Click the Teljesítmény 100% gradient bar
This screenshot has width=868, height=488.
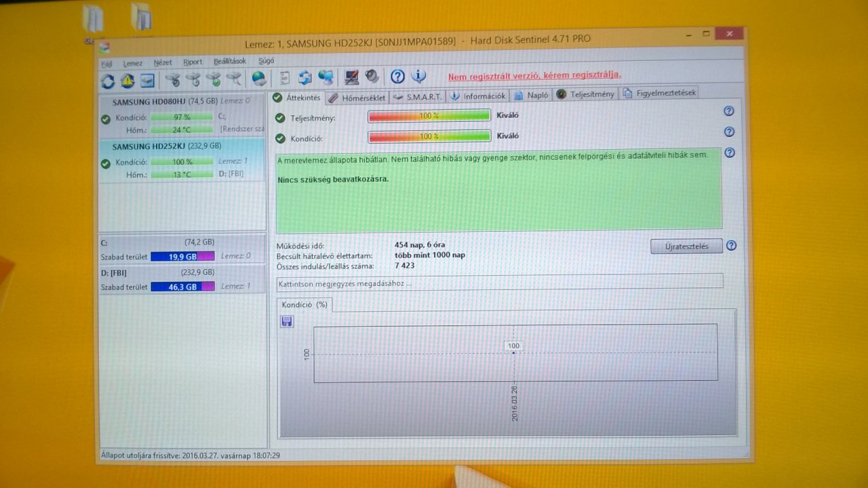click(x=429, y=116)
